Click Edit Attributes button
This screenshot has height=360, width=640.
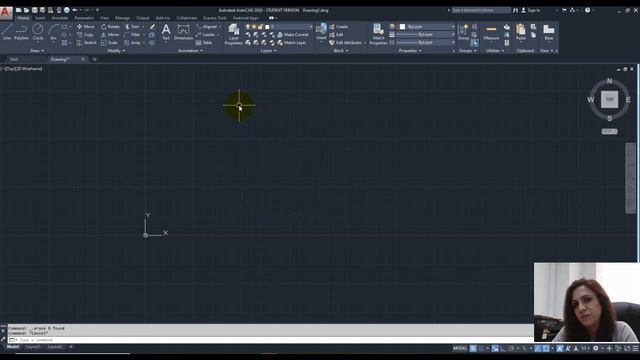click(x=345, y=42)
